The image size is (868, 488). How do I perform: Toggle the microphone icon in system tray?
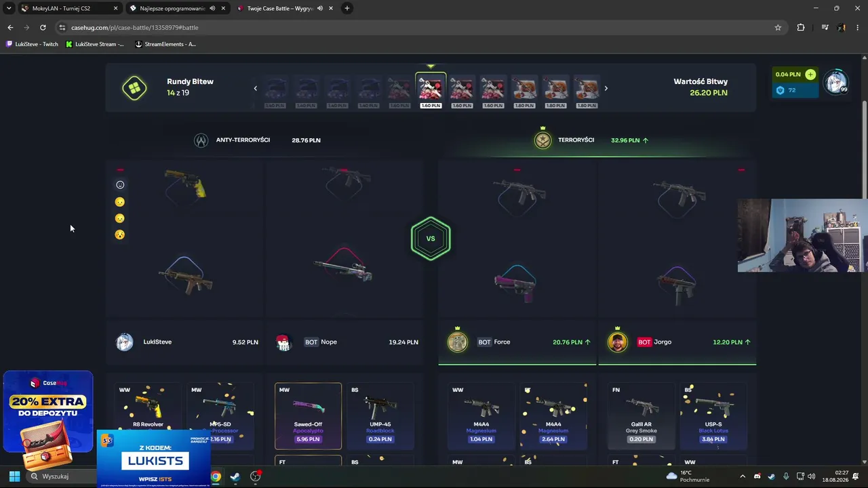click(786, 476)
